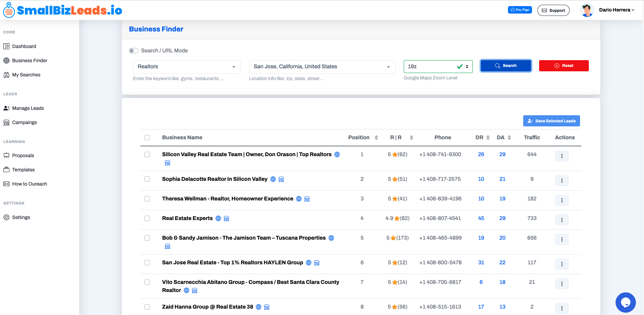The width and height of the screenshot is (644, 315).
Task: Select the checkbox for Zaid Hanna Group
Action: coord(147,307)
